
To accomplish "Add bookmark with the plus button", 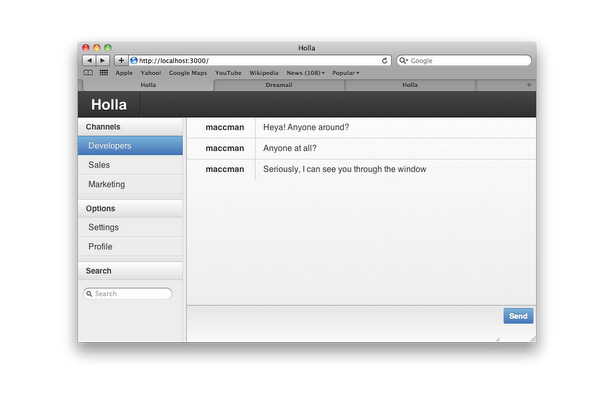I will pyautogui.click(x=121, y=60).
